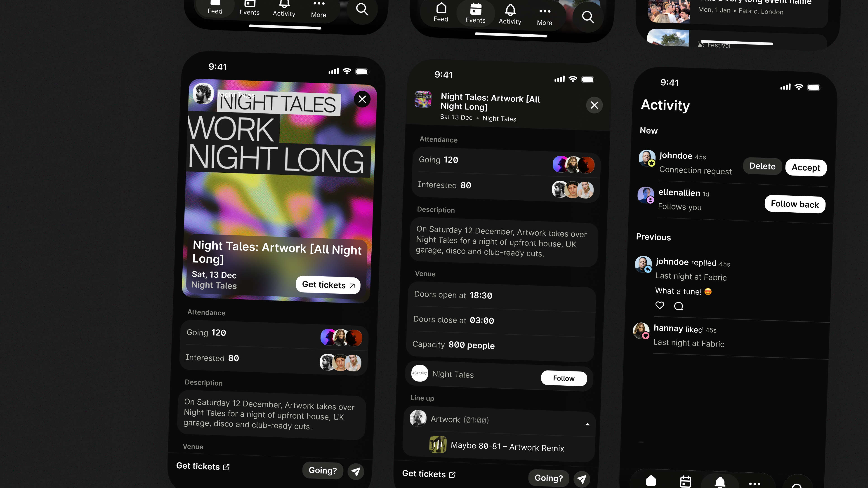Tap battery status icon in left phone
Image resolution: width=868 pixels, height=488 pixels.
[363, 71]
